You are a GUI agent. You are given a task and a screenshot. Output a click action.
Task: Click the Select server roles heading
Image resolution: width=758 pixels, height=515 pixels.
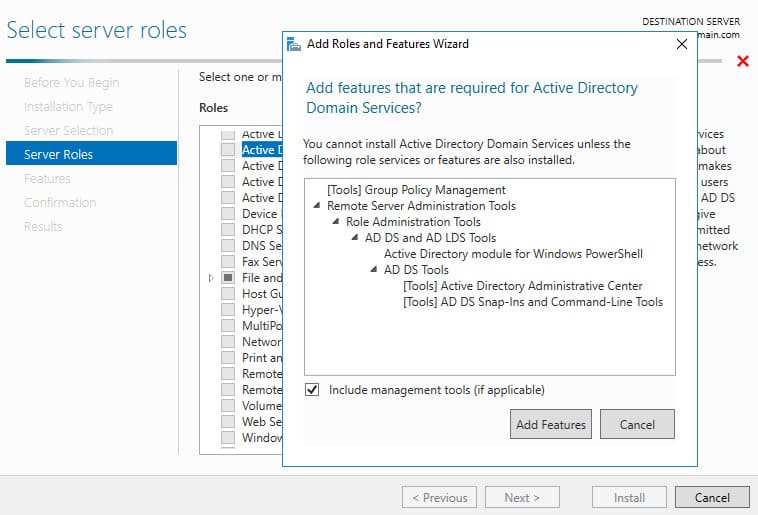[97, 30]
